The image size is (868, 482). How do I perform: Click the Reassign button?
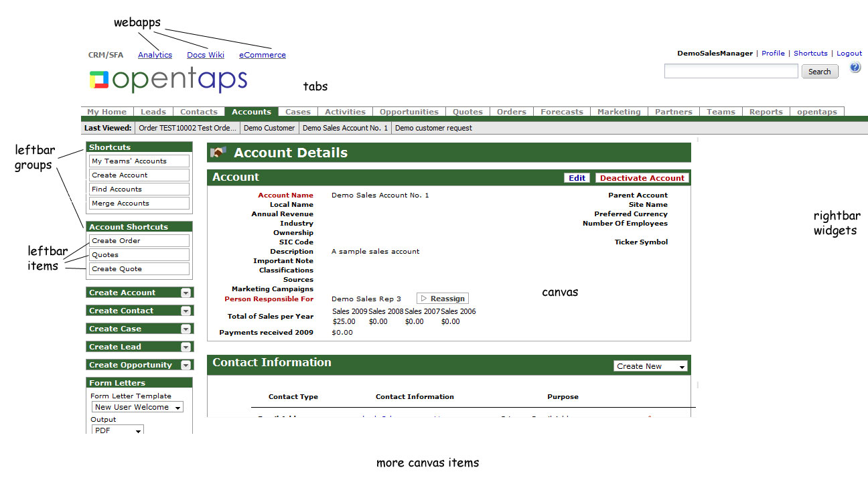(x=443, y=299)
